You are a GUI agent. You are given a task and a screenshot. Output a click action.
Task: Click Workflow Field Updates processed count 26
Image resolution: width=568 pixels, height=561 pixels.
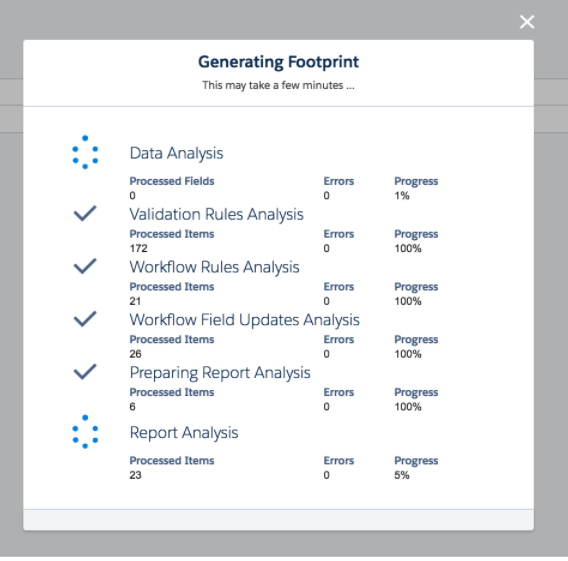135,354
